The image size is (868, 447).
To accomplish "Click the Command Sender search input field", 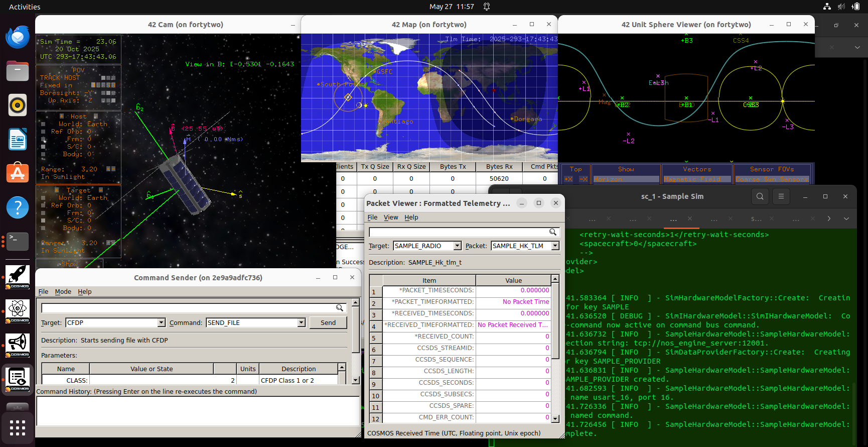I will tap(189, 308).
